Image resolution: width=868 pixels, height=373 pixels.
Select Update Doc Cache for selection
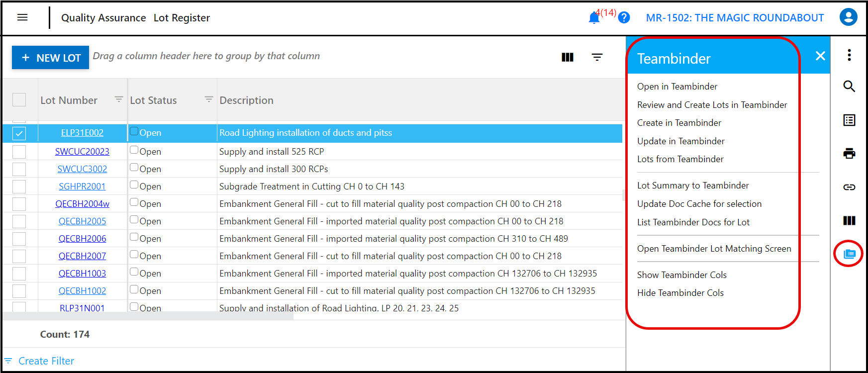[699, 204]
